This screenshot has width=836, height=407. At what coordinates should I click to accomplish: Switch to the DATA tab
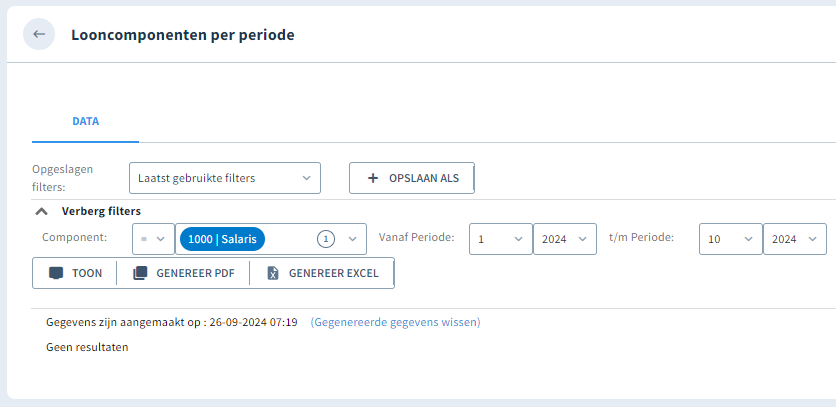[x=86, y=121]
